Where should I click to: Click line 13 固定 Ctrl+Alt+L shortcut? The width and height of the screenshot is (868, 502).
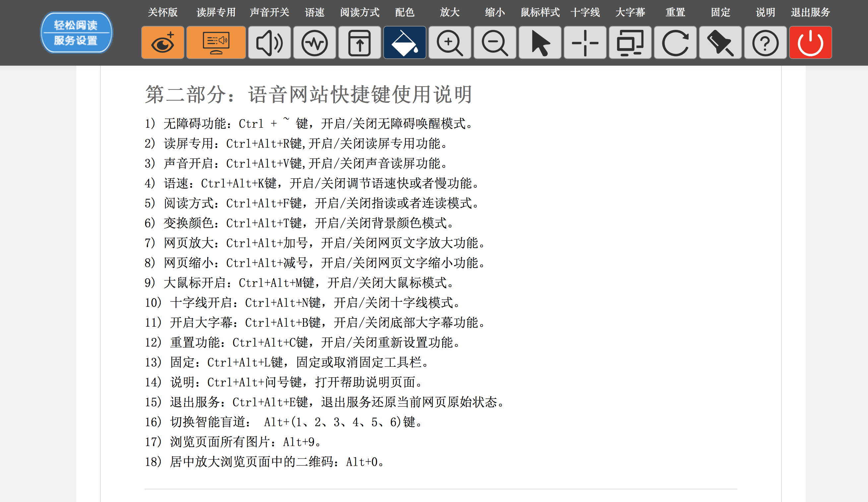(287, 362)
